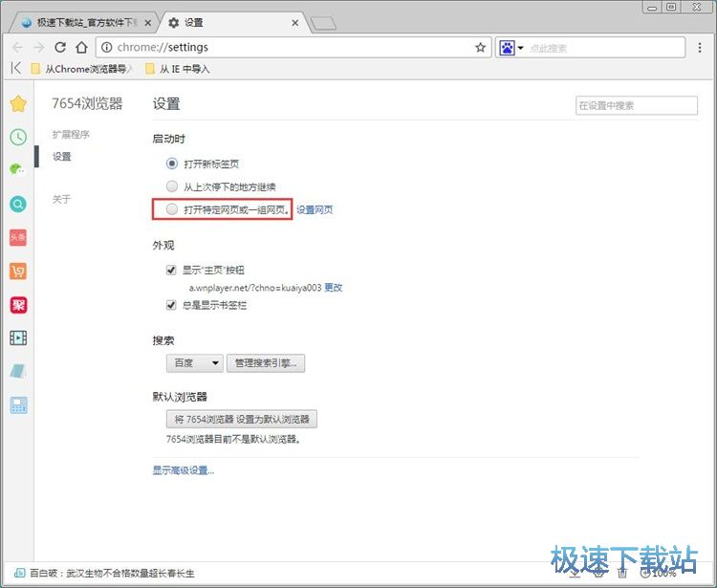Open 从 IE 中导入 bookmark folder

click(178, 69)
